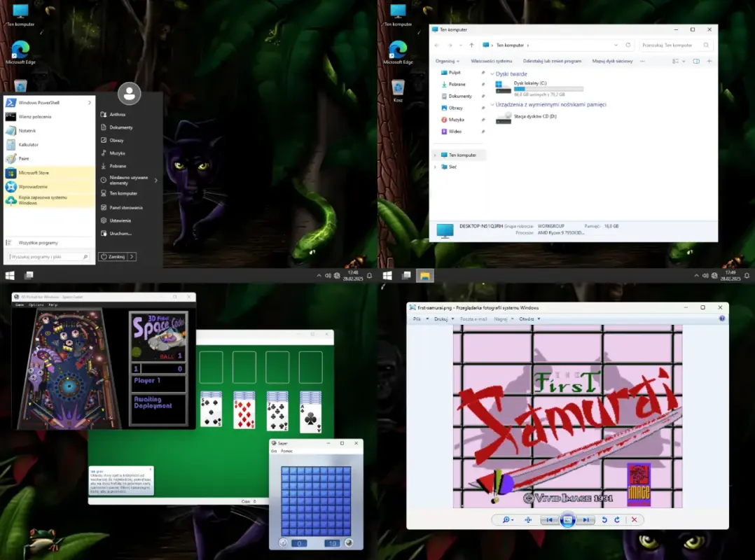
Task: Click the Zamknij power button
Action: (113, 257)
